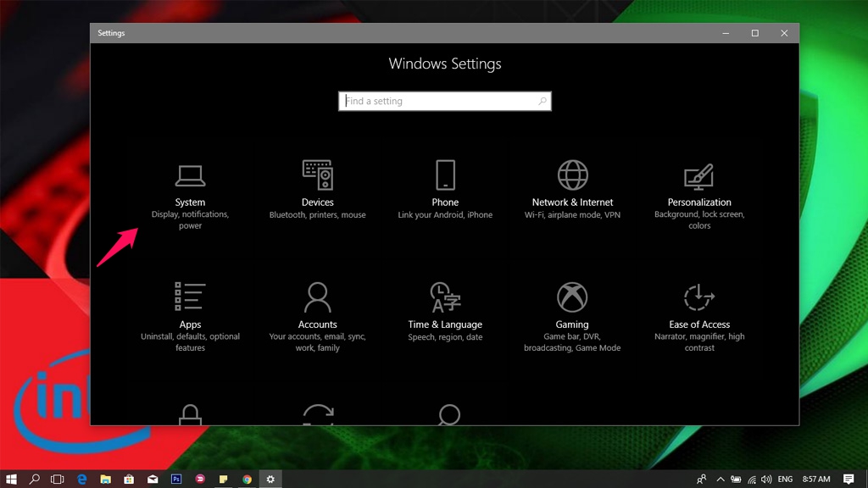Image resolution: width=868 pixels, height=488 pixels.
Task: Click the taskbar search magnifier
Action: pyautogui.click(x=34, y=480)
